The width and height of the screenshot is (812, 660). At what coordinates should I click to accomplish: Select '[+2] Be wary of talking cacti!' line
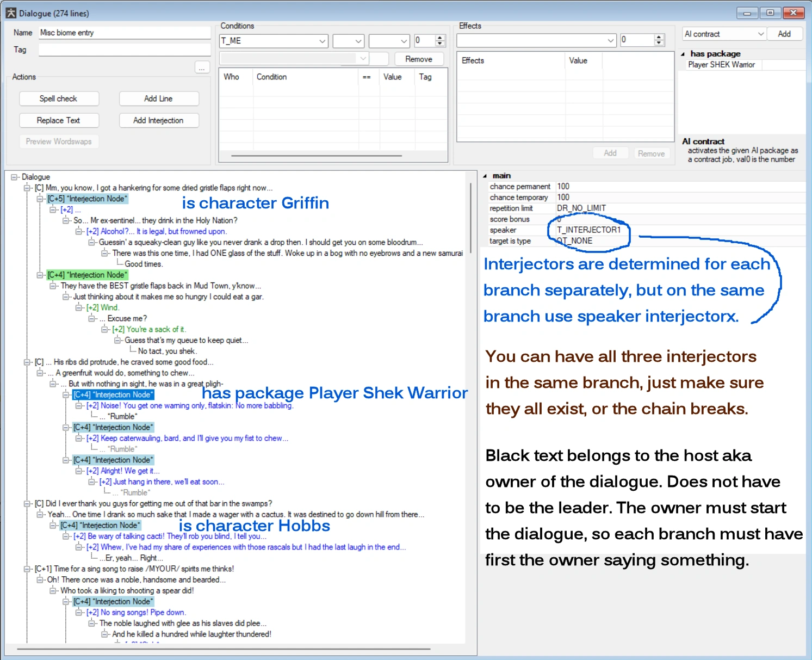(170, 536)
